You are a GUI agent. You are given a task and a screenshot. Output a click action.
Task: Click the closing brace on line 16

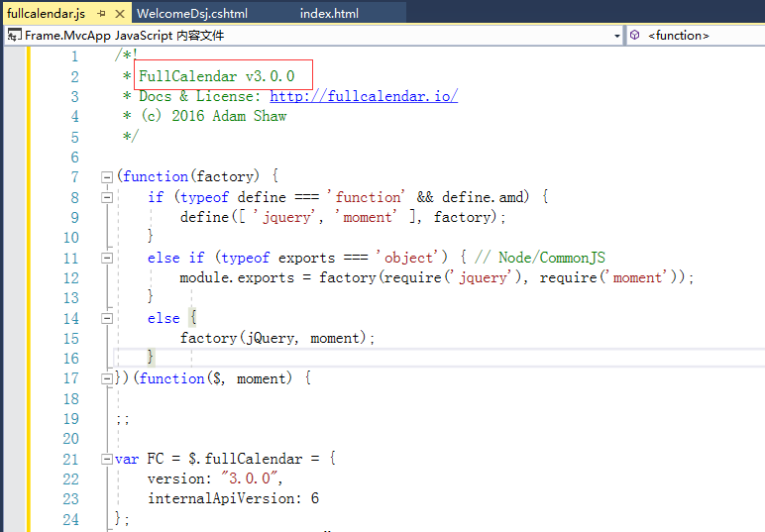(151, 357)
